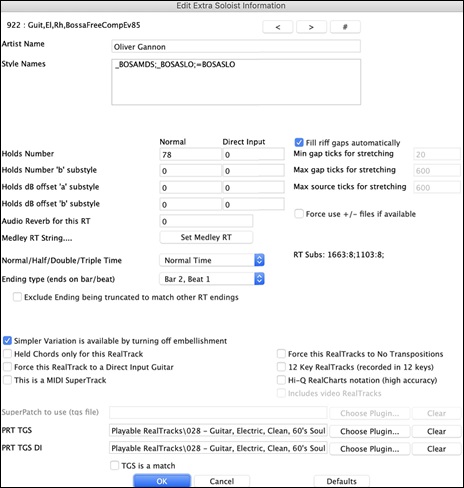The height and width of the screenshot is (488, 464).
Task: Edit Holds dB offset 'a' substyle Normal field
Action: click(x=190, y=187)
